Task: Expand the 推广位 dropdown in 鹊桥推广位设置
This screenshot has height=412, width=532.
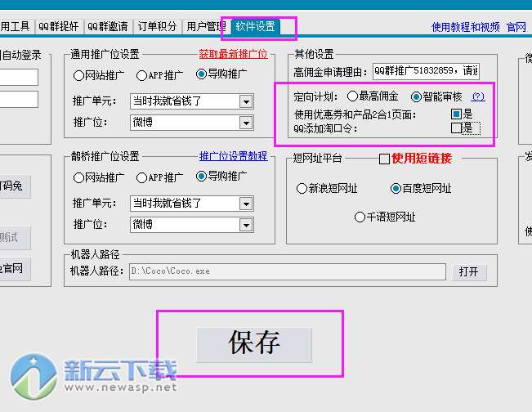Action: click(246, 225)
